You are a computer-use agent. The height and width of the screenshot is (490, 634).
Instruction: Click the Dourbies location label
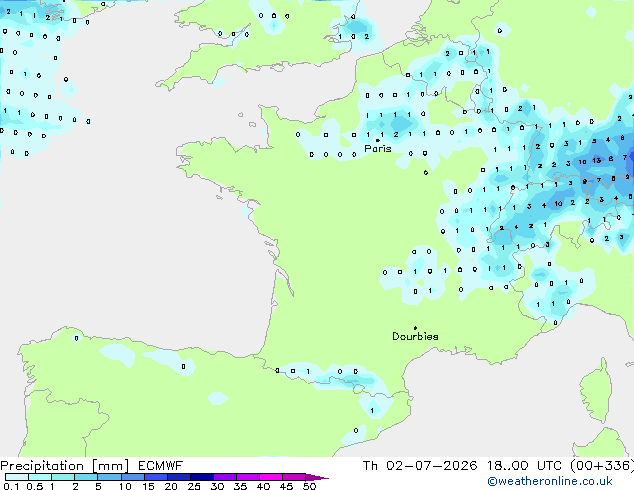tap(415, 336)
